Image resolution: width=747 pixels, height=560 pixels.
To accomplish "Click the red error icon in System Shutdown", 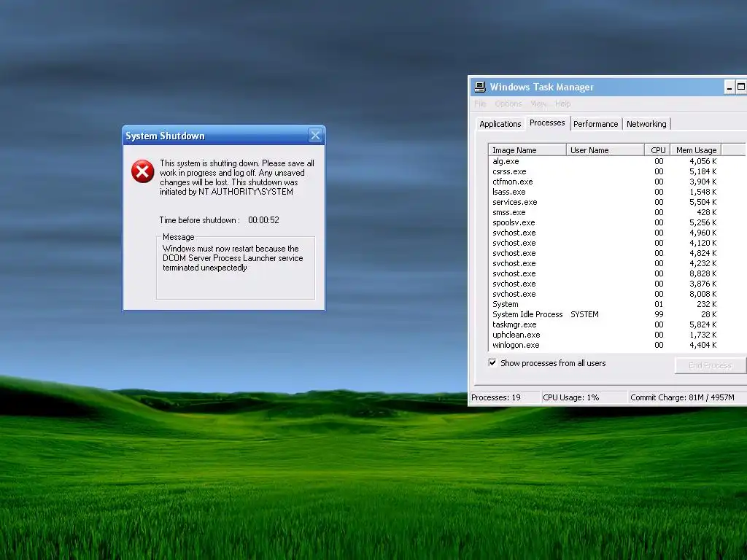I will click(142, 171).
